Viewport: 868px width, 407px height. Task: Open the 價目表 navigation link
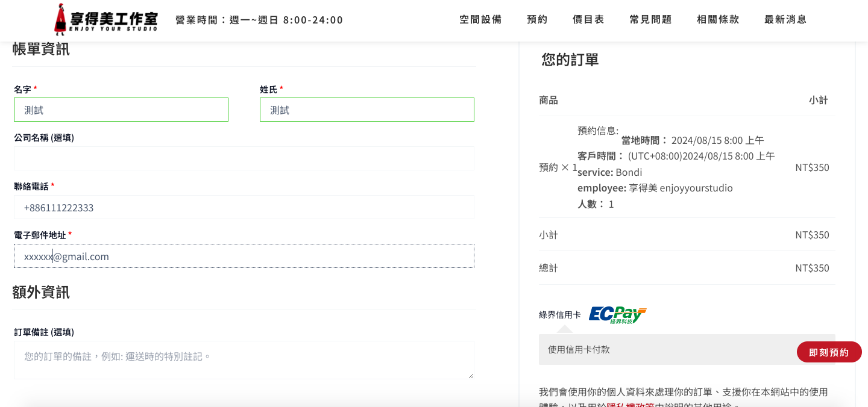[x=588, y=19]
